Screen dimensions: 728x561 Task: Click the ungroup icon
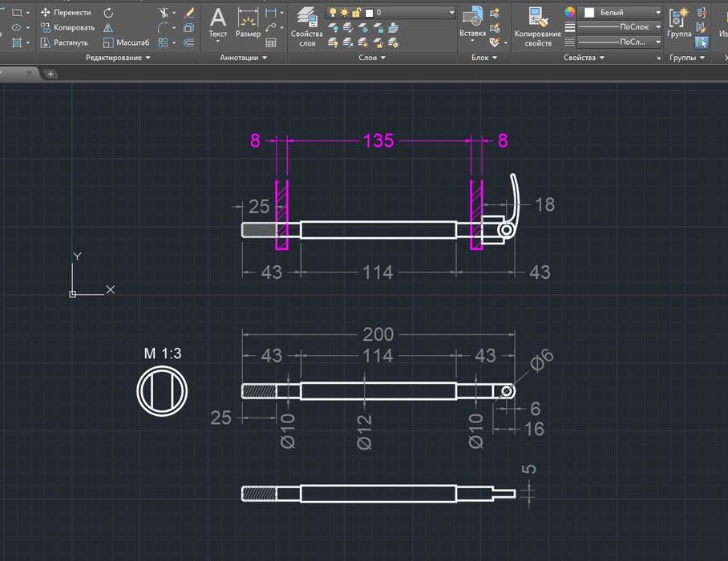pos(702,13)
